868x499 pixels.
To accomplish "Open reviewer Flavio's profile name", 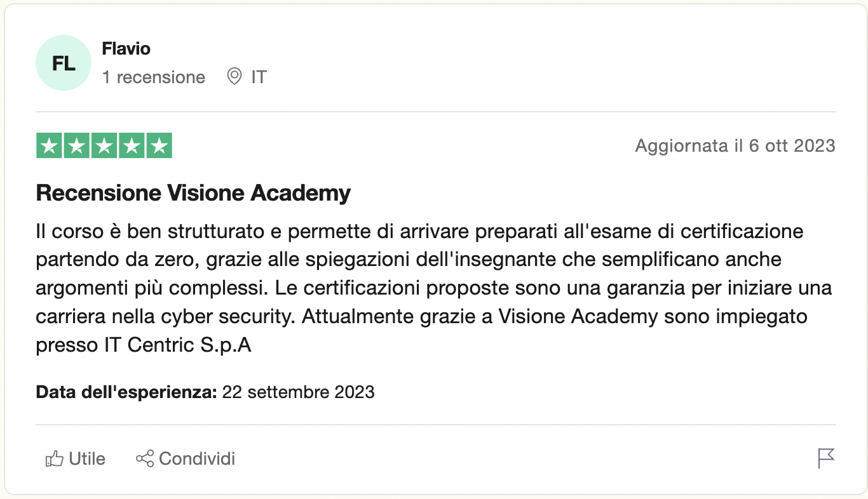I will pos(126,49).
